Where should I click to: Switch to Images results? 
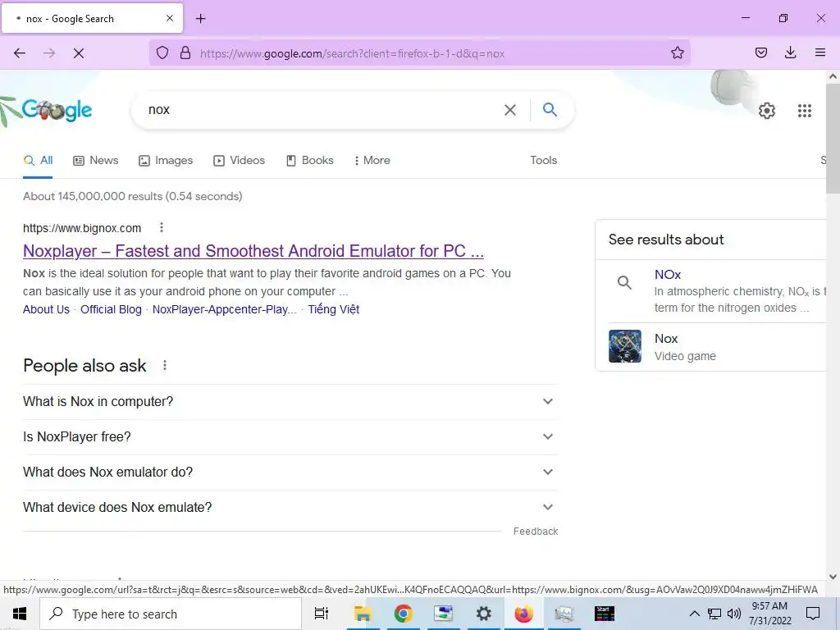(166, 160)
